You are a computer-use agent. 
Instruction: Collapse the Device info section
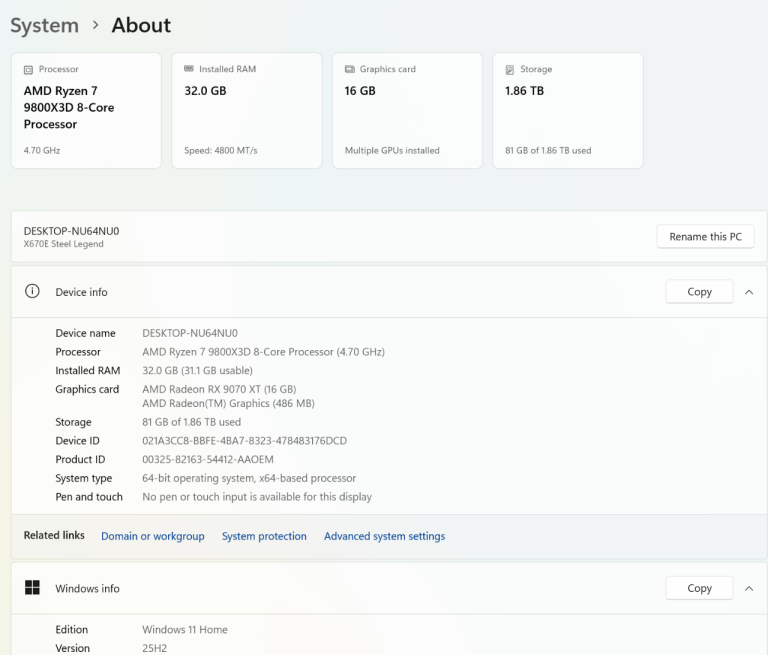tap(749, 292)
